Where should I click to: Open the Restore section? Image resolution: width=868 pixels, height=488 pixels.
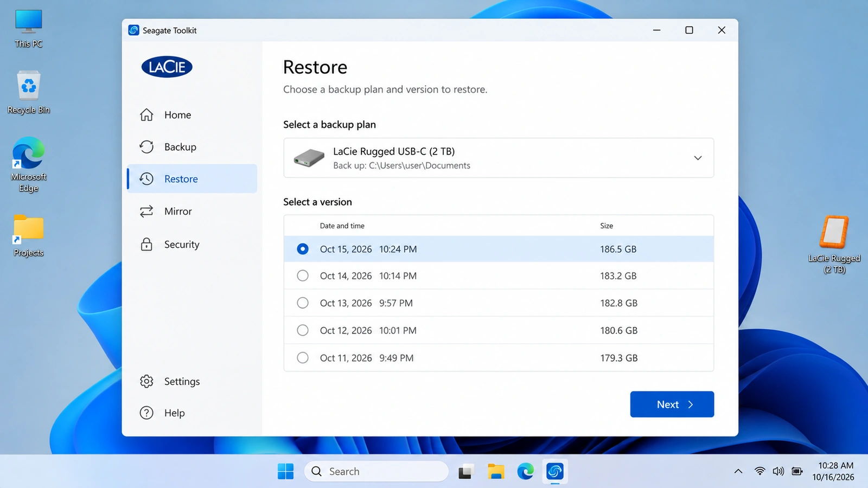point(192,179)
